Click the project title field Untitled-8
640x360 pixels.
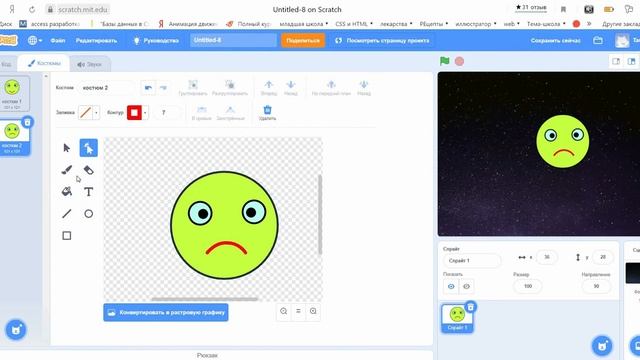(x=233, y=40)
